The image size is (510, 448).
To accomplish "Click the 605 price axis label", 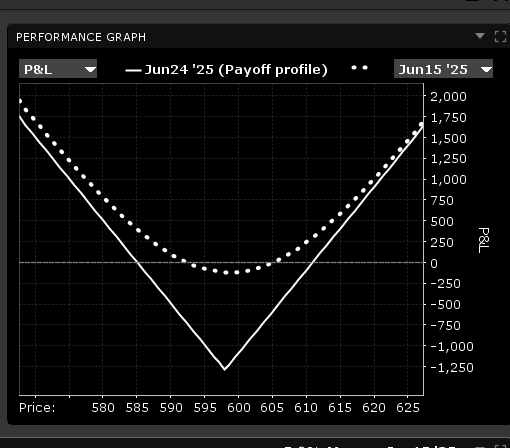I will [x=272, y=408].
